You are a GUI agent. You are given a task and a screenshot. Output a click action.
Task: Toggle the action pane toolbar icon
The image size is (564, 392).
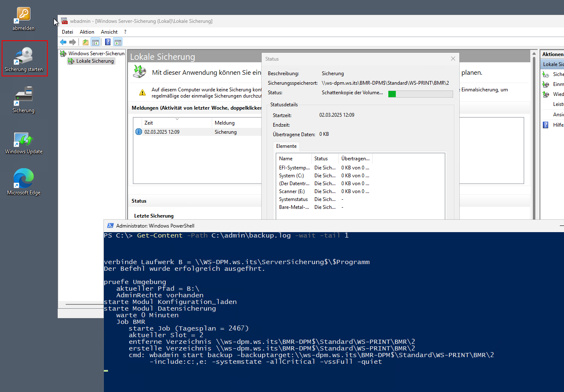(x=118, y=42)
